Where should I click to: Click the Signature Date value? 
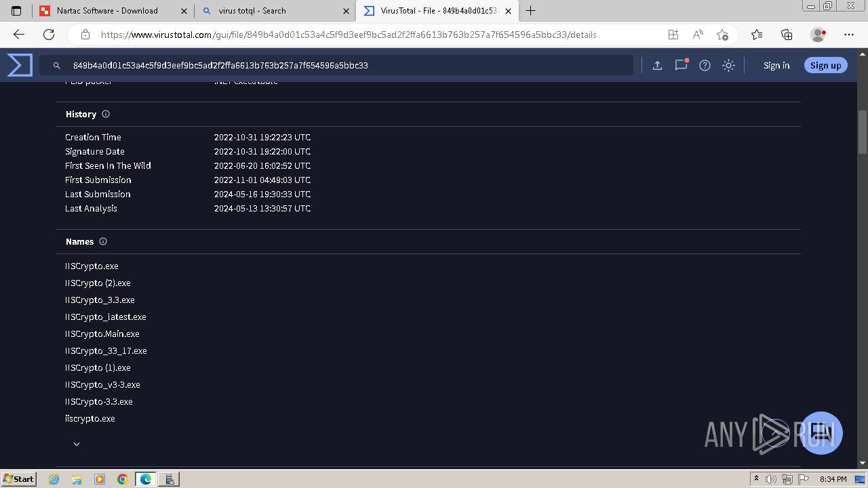262,151
